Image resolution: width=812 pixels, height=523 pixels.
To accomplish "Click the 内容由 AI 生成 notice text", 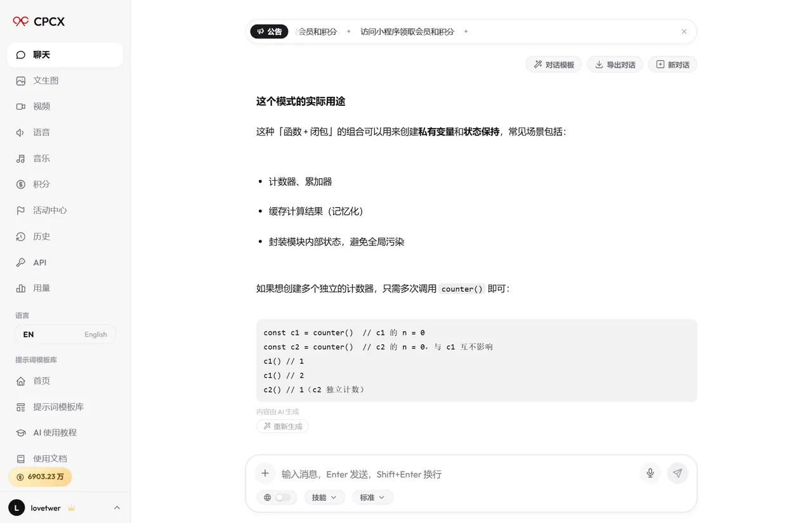I will point(278,412).
